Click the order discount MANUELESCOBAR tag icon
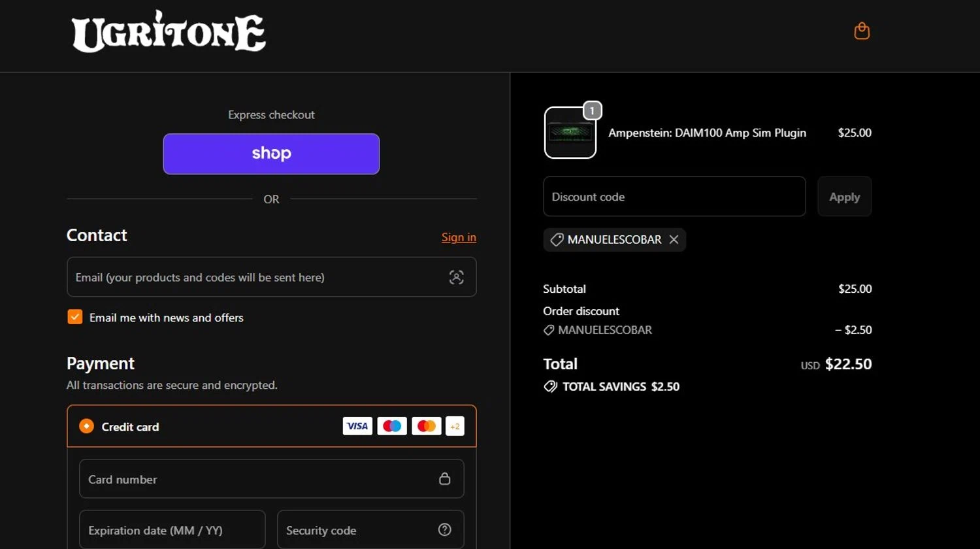Image resolution: width=980 pixels, height=549 pixels. (x=549, y=330)
